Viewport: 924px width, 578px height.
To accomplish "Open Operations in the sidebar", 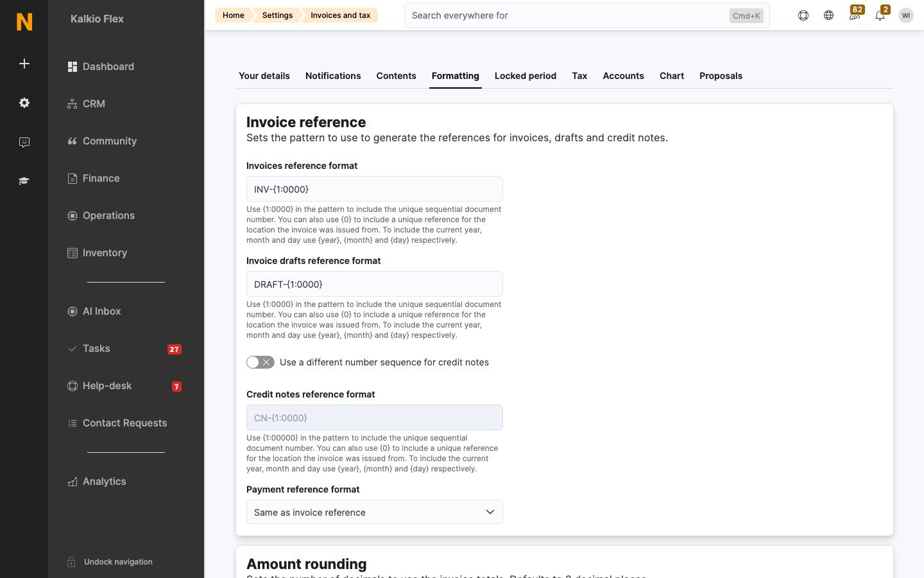I will 101,216.
